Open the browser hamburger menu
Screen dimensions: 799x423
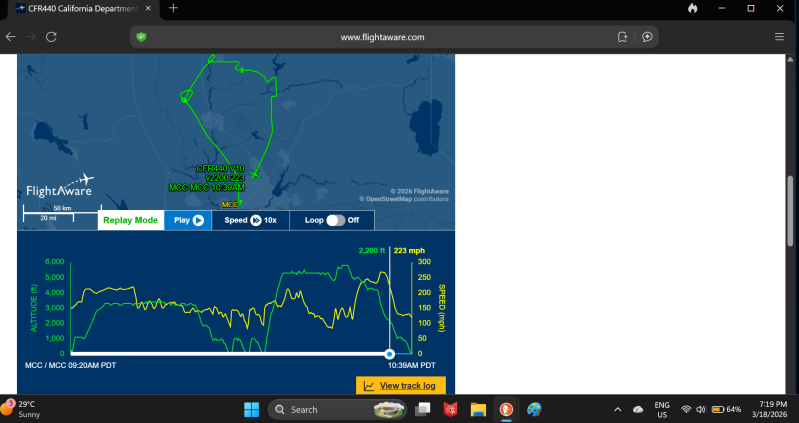click(779, 37)
